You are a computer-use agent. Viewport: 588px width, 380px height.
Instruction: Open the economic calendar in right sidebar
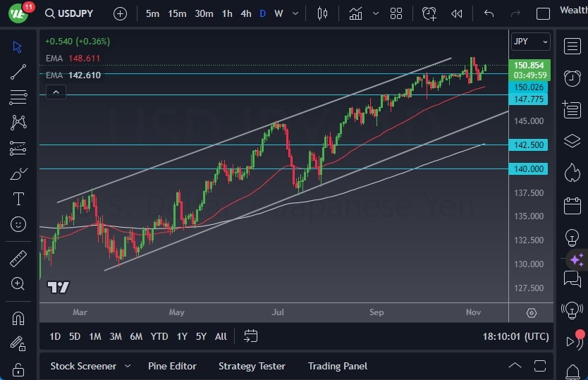pyautogui.click(x=572, y=206)
